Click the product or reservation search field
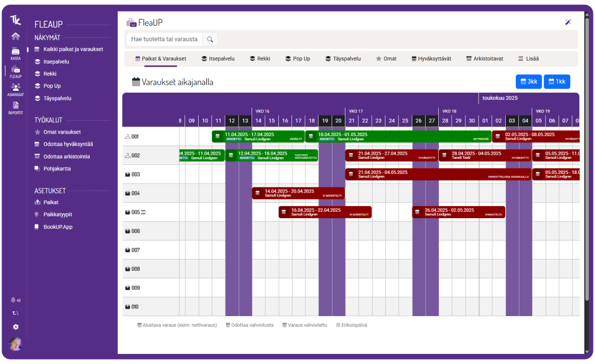595x364 pixels. (x=164, y=39)
